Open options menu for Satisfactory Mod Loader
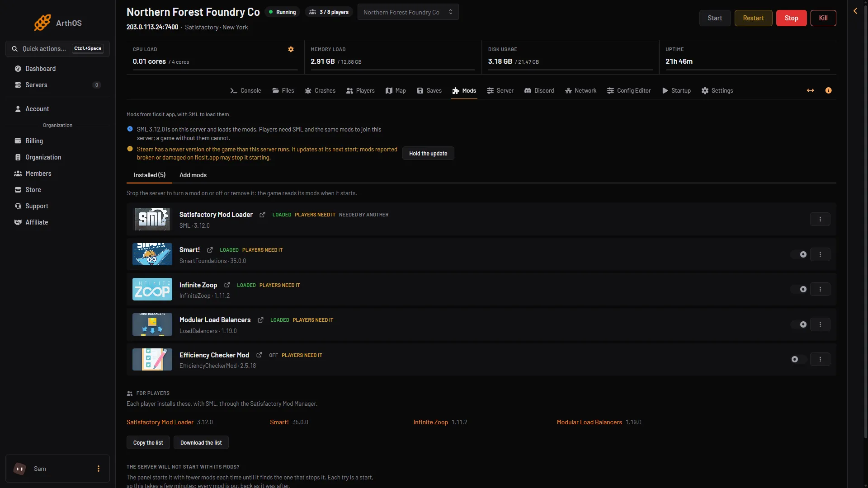The image size is (868, 488). (820, 219)
